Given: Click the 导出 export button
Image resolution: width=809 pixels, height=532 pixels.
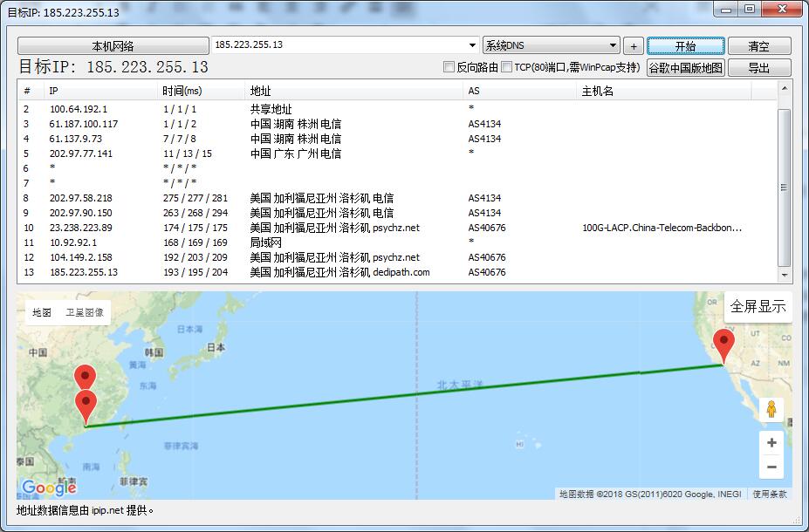Looking at the screenshot, I should click(x=758, y=68).
